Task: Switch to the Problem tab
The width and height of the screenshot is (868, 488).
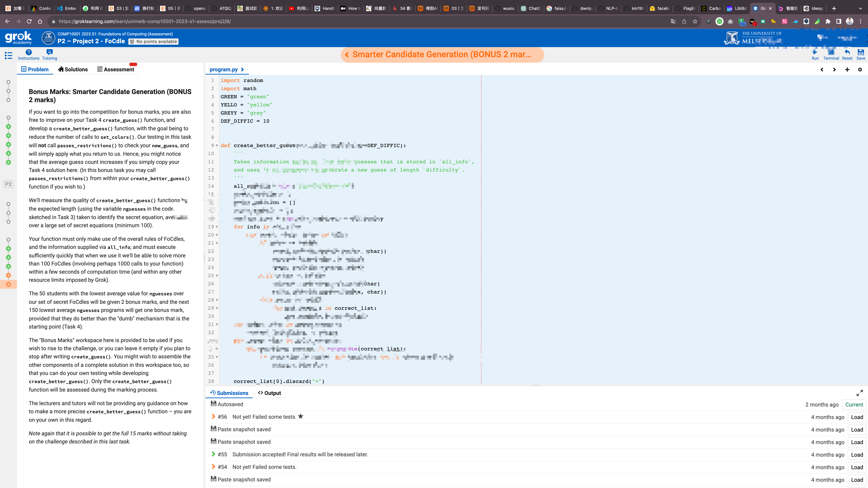Action: coord(35,69)
